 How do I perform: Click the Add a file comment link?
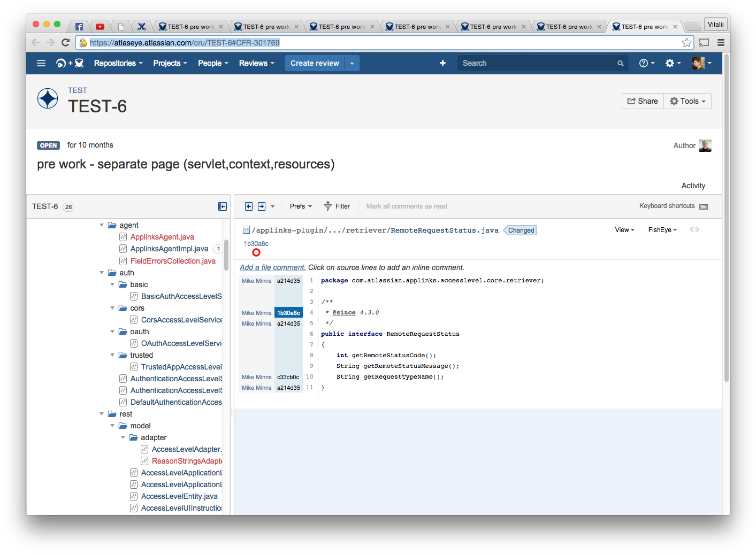[x=272, y=267]
